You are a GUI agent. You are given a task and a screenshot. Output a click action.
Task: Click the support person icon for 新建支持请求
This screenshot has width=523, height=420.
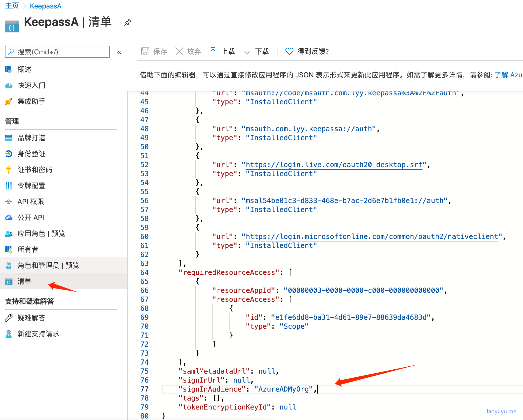tap(8, 334)
